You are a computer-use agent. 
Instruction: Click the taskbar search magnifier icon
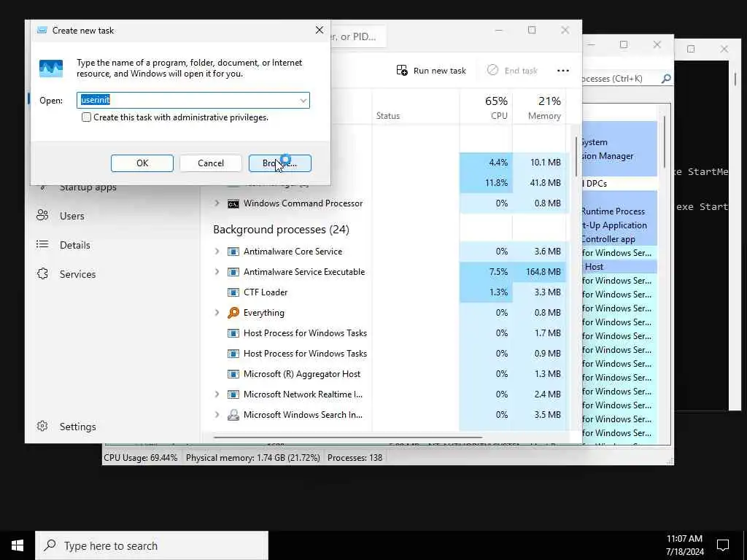pos(50,545)
